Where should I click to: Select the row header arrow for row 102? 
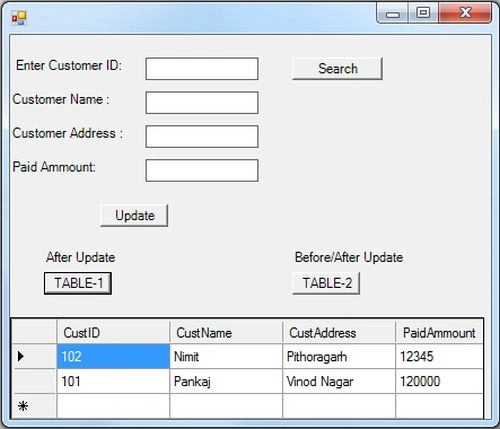click(x=34, y=356)
